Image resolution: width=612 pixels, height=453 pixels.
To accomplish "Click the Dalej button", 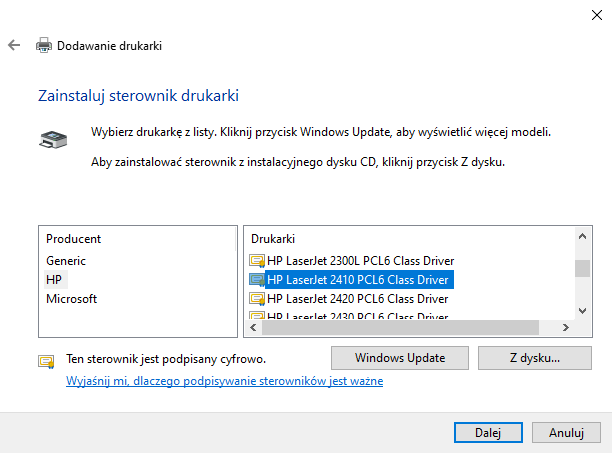I will pos(487,431).
